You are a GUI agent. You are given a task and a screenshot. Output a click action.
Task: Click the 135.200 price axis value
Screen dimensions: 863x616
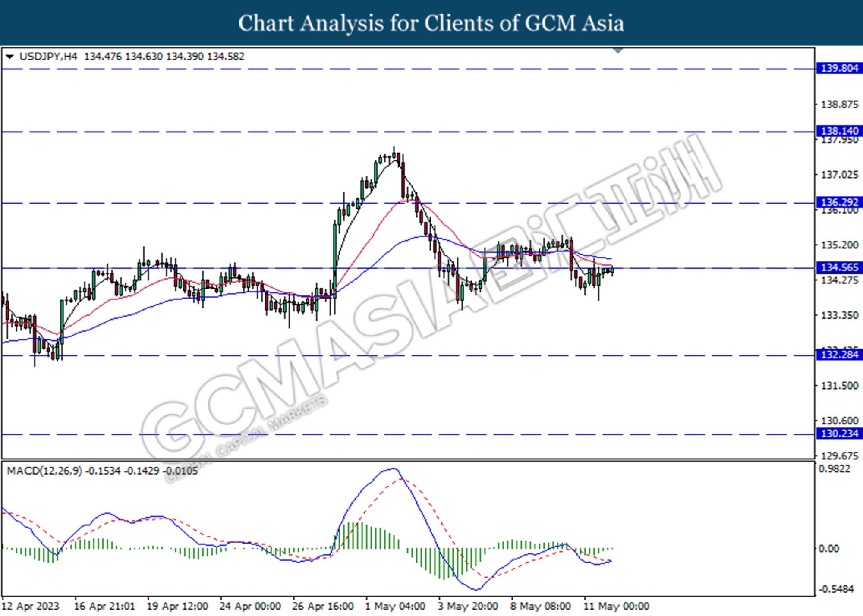pos(839,245)
